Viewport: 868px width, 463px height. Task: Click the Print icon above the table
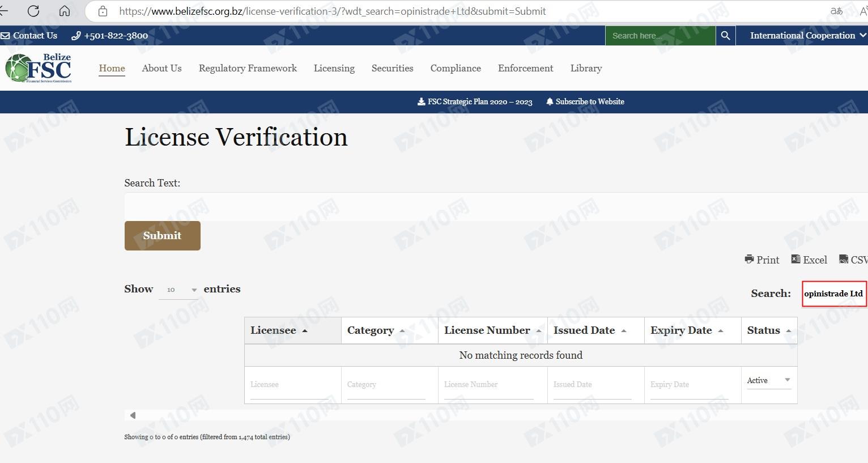750,260
